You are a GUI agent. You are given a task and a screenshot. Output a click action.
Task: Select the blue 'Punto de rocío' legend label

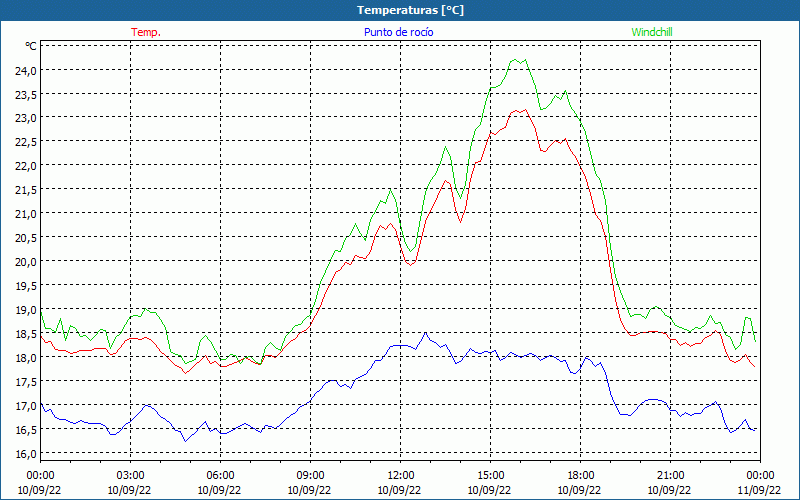click(398, 32)
